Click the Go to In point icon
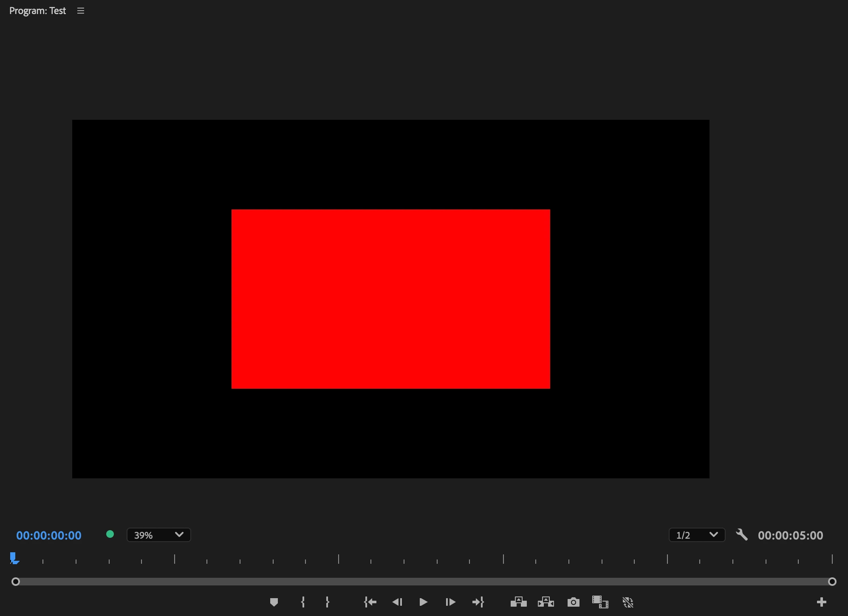This screenshot has width=848, height=616. tap(370, 602)
